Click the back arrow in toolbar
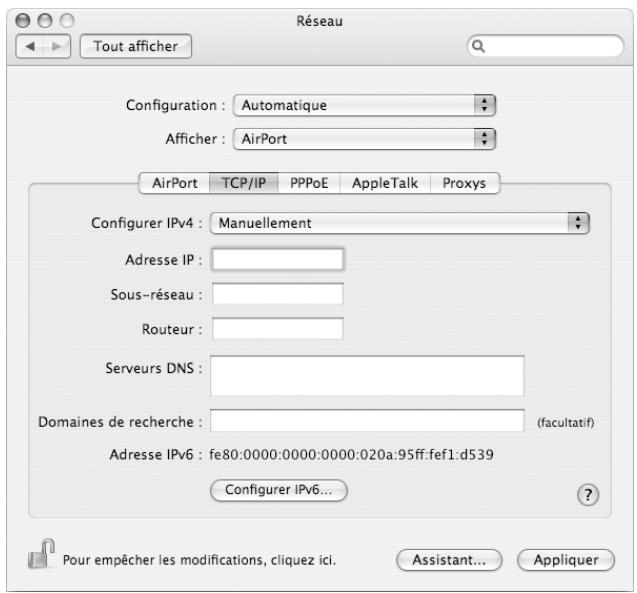637x593 pixels. click(30, 46)
